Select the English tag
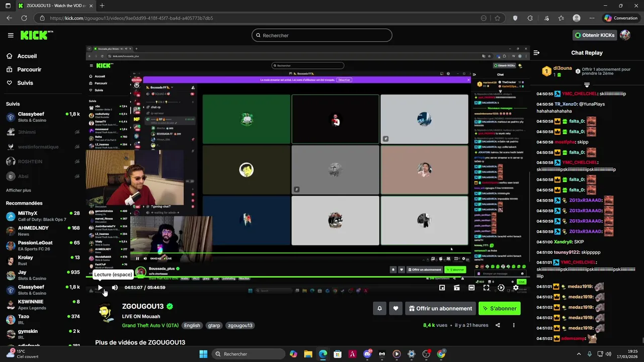Image resolution: width=644 pixels, height=362 pixels. [192, 325]
